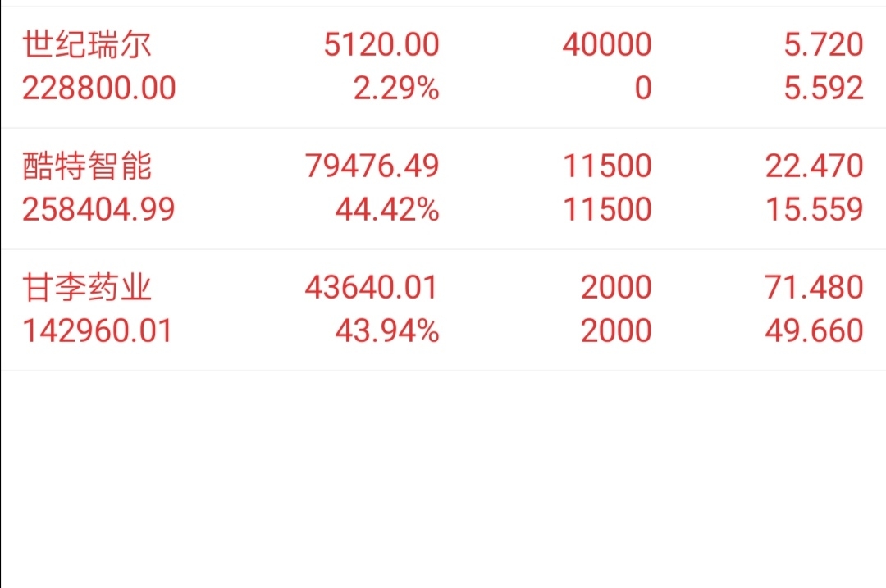
Task: Select 世纪瑞尔 market value 228800.00
Action: (99, 89)
